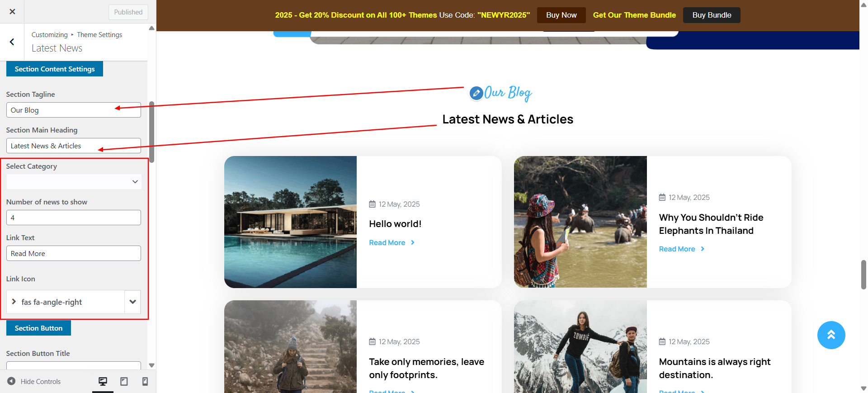Open the Select Category dropdown
This screenshot has width=868, height=393.
[74, 181]
